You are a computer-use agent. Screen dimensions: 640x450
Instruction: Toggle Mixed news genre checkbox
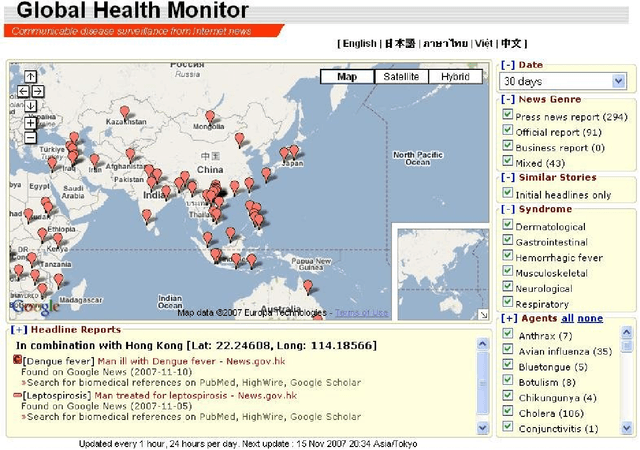click(507, 161)
